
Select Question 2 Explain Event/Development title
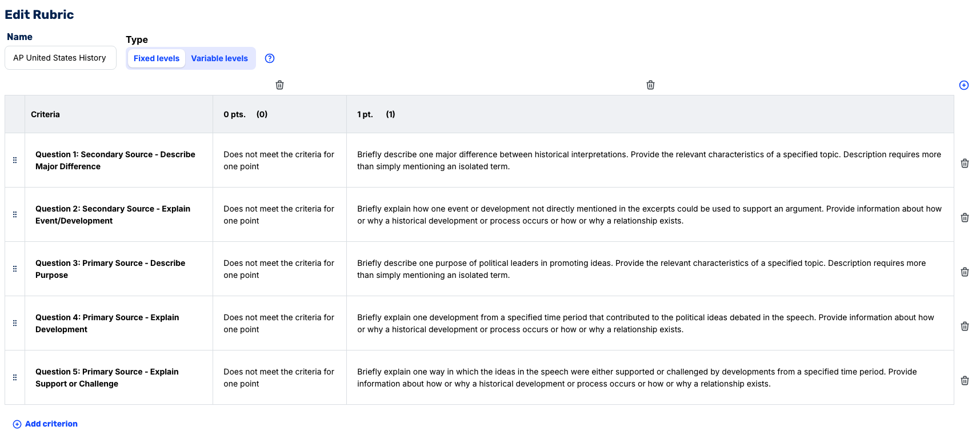(x=113, y=215)
